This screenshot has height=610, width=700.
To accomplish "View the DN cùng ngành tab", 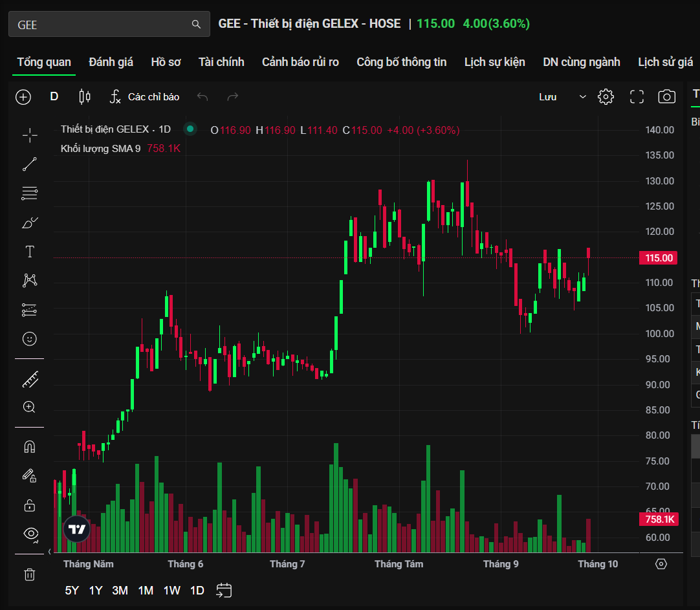I will click(581, 62).
